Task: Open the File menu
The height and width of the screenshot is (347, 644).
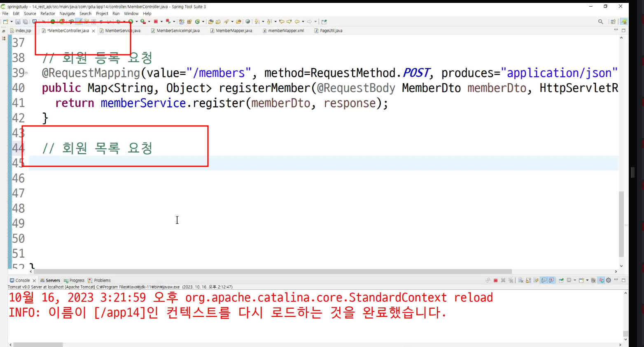Action: pos(5,14)
